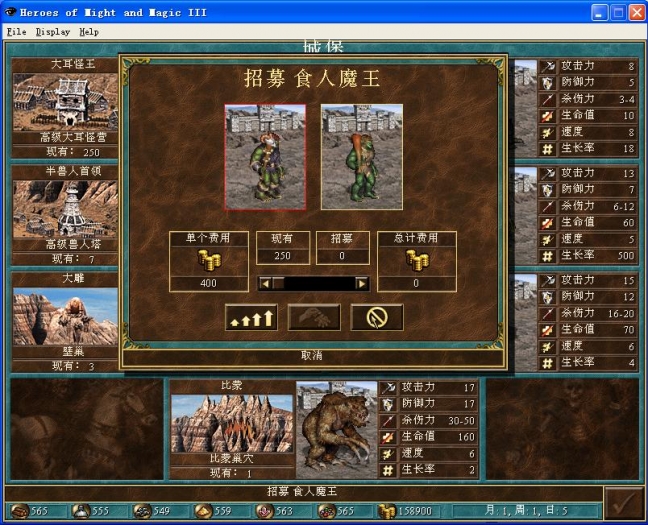Click Behemoth speed 6 icon
The height and width of the screenshot is (525, 648).
point(388,454)
